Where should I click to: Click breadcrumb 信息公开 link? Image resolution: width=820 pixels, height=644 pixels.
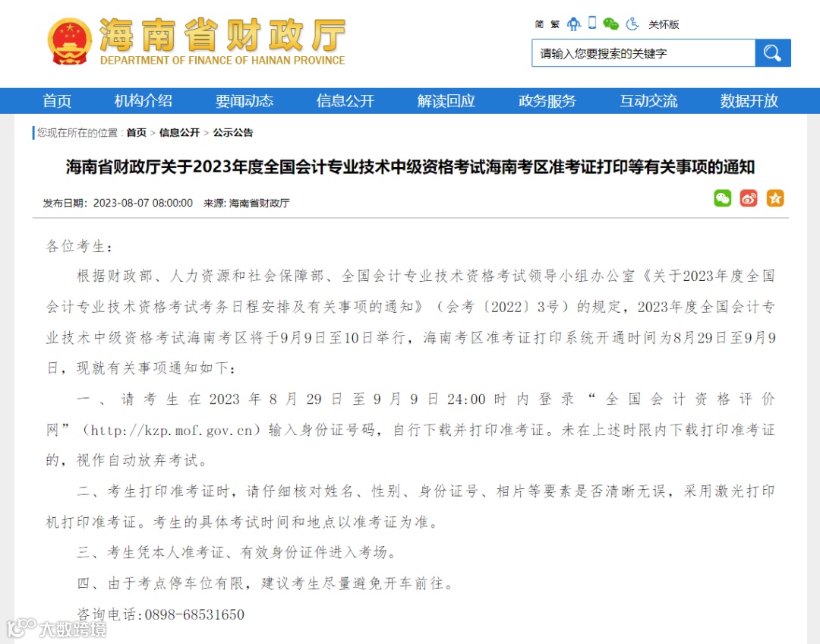(x=179, y=132)
